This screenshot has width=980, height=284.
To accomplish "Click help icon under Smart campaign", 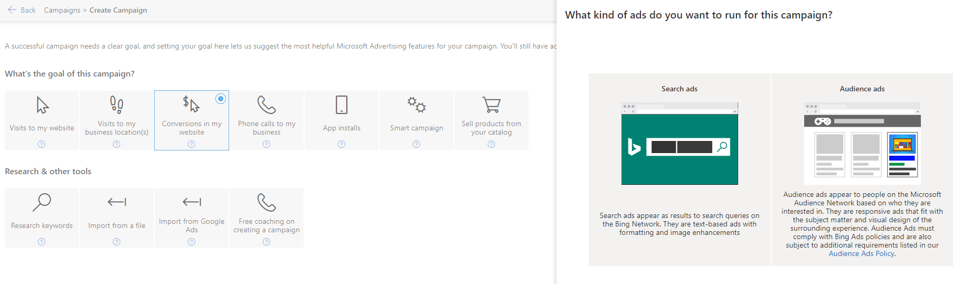I will (417, 144).
